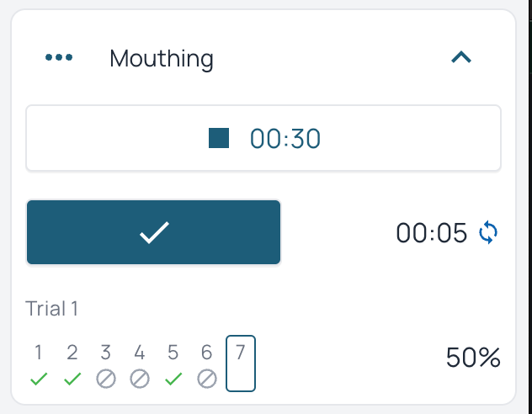Select trial number 2
This screenshot has height=414, width=532.
pos(72,353)
